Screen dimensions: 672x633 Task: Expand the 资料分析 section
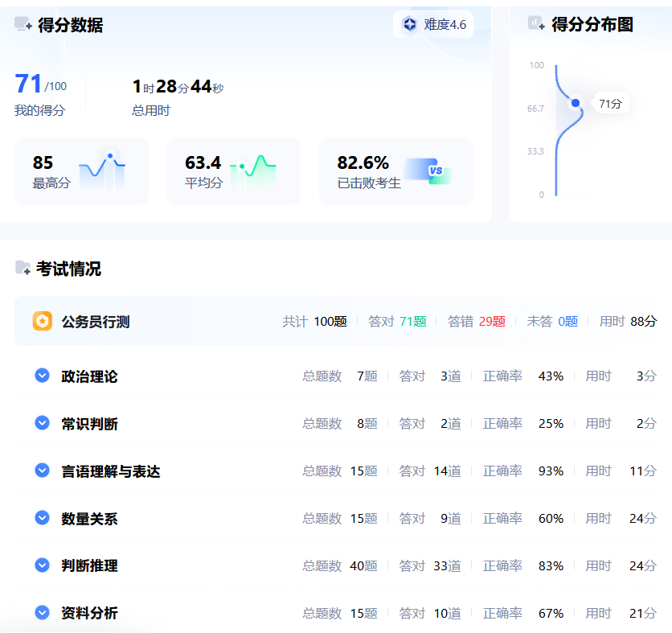click(x=43, y=613)
